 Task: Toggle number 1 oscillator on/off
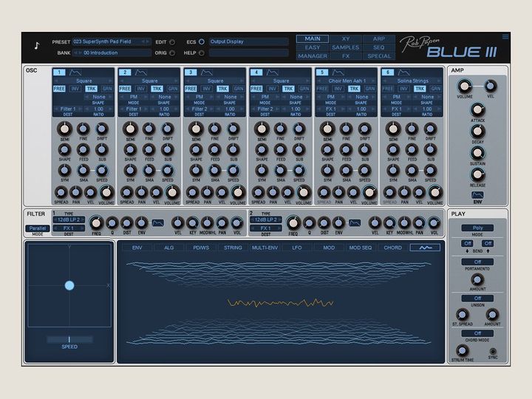[x=59, y=72]
